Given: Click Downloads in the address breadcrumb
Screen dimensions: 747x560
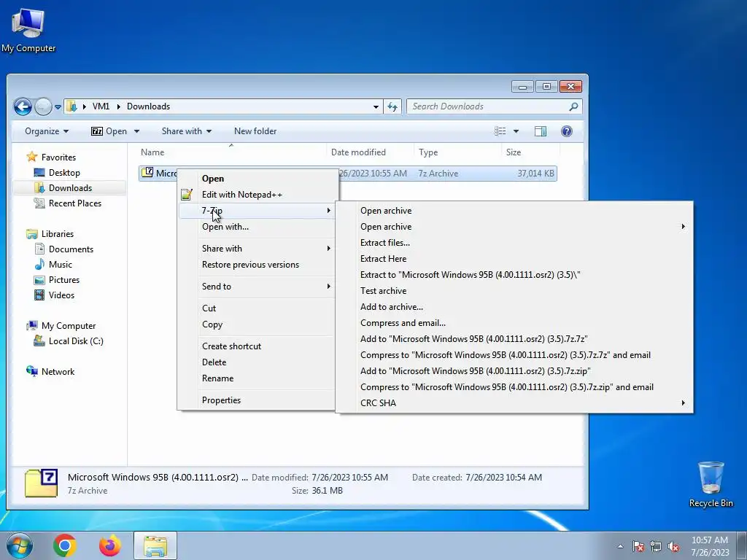Looking at the screenshot, I should coord(148,106).
